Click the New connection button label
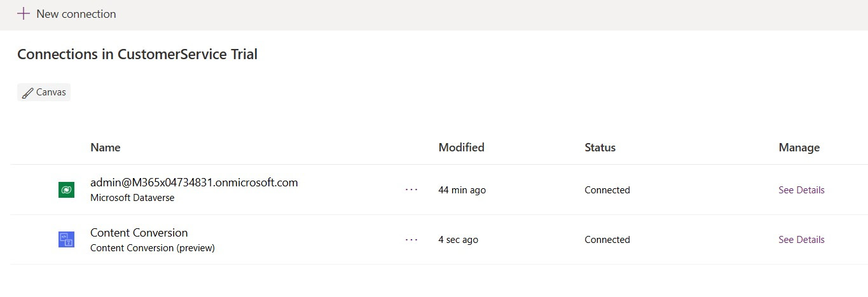 [76, 13]
